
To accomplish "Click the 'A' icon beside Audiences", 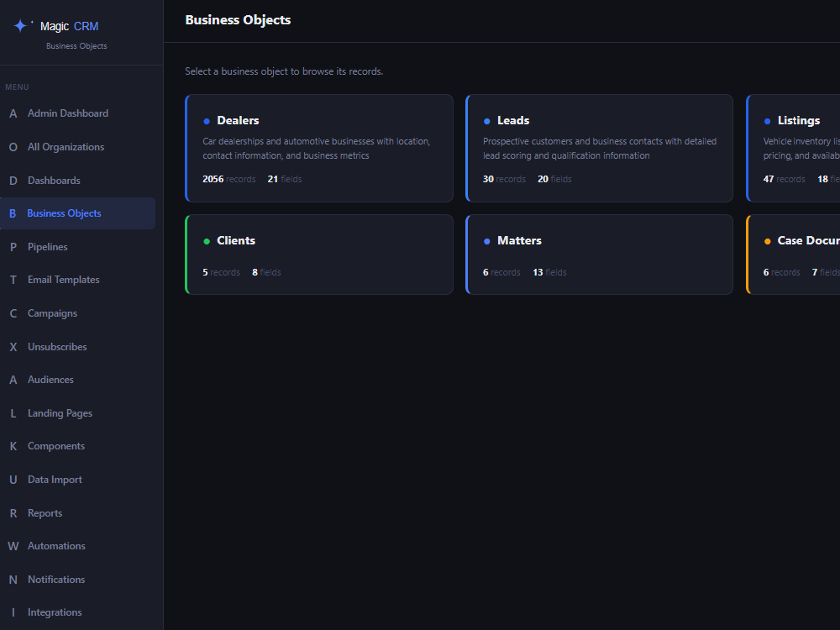I will click(x=13, y=380).
